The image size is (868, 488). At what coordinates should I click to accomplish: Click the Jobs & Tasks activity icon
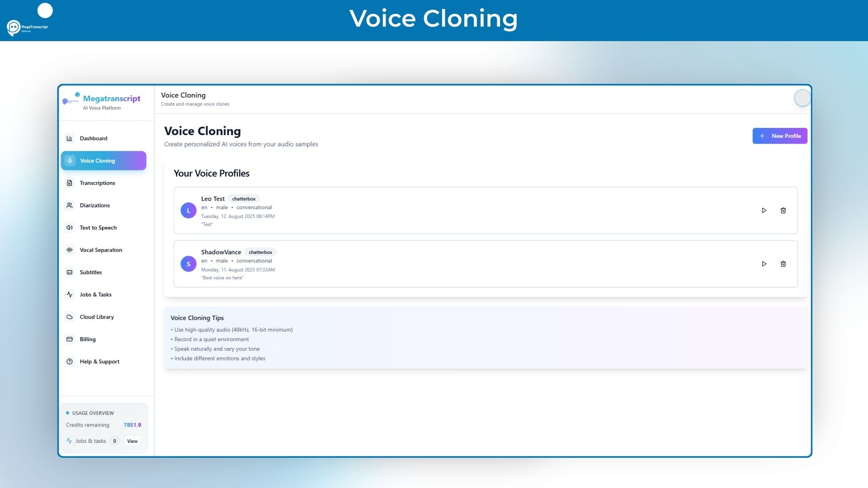[x=70, y=294]
